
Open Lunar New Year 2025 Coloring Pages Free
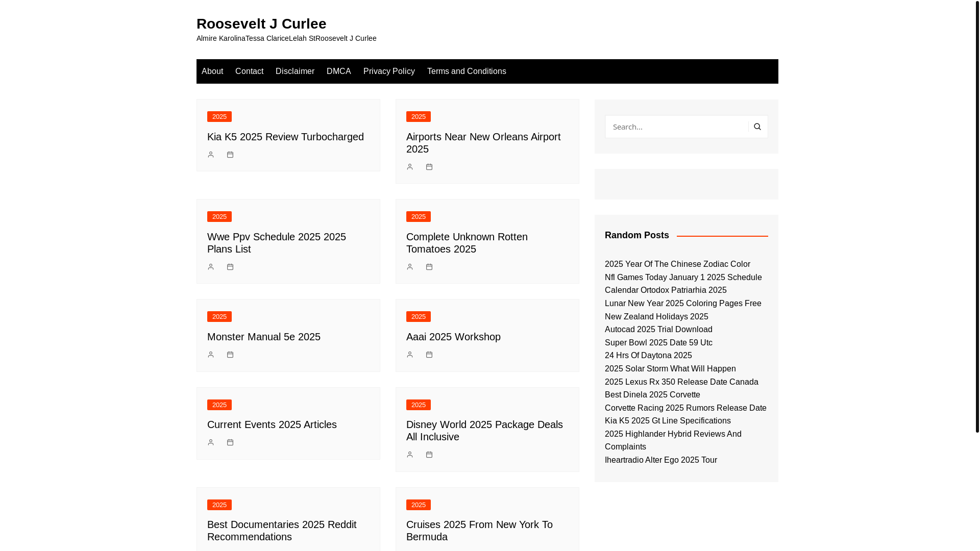point(683,304)
